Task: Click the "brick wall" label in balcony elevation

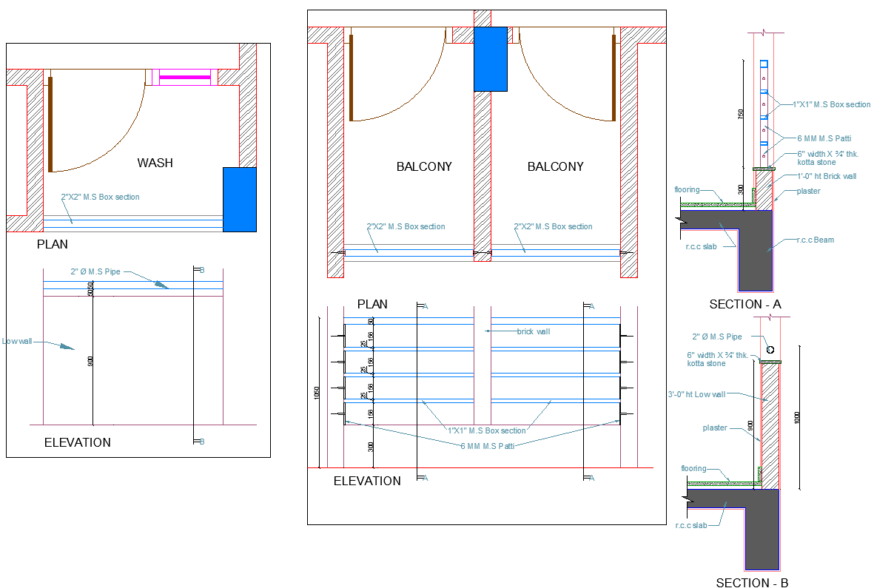Action: [x=533, y=331]
